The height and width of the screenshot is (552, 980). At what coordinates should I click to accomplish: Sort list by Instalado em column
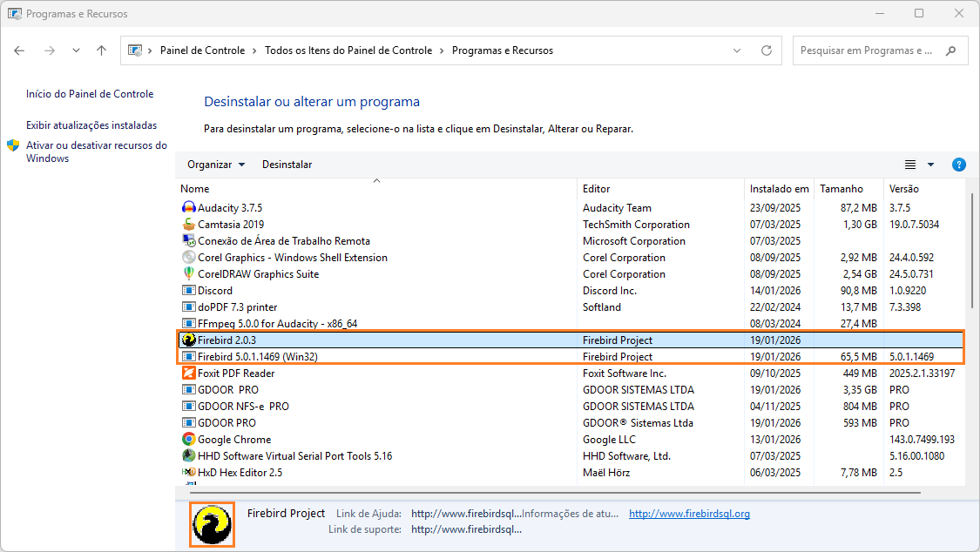(779, 189)
